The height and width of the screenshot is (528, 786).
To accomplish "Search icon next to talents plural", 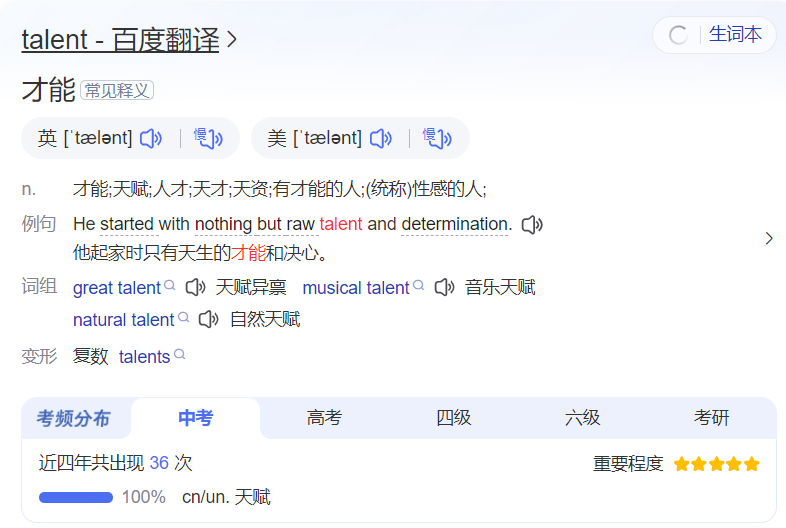I will [179, 355].
